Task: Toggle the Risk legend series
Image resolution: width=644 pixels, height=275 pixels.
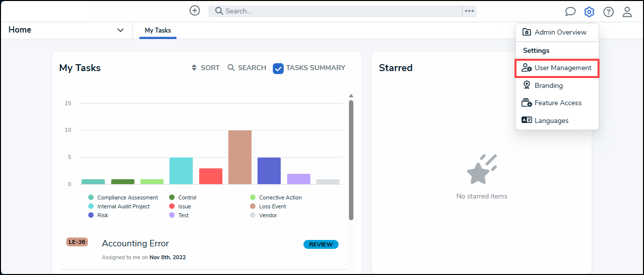Action: 98,215
